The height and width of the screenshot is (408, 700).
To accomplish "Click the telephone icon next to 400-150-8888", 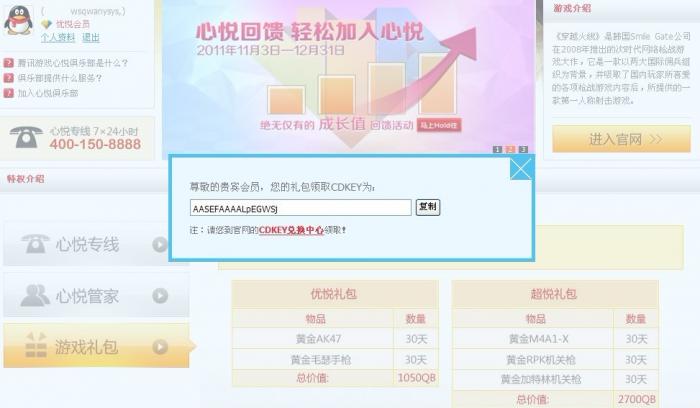I will click(26, 137).
